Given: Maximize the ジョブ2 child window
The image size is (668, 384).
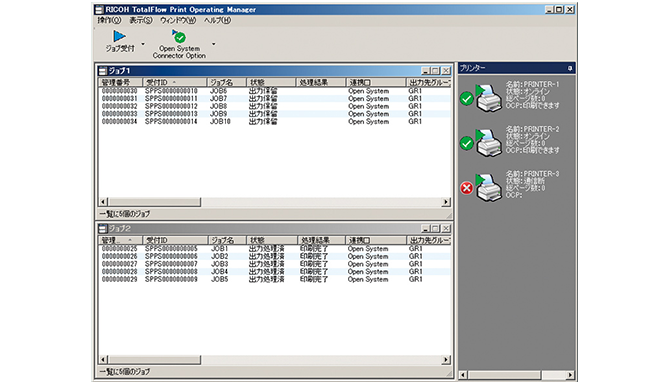Looking at the screenshot, I should pos(435,228).
